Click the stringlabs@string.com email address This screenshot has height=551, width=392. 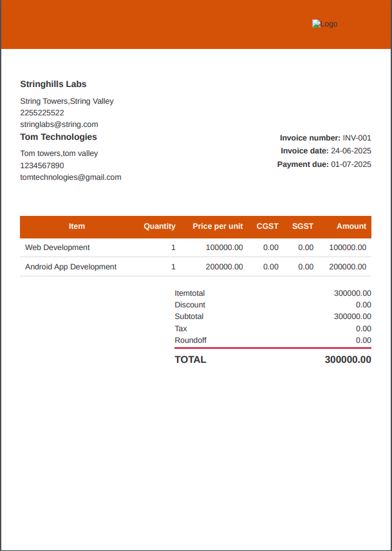tap(59, 124)
